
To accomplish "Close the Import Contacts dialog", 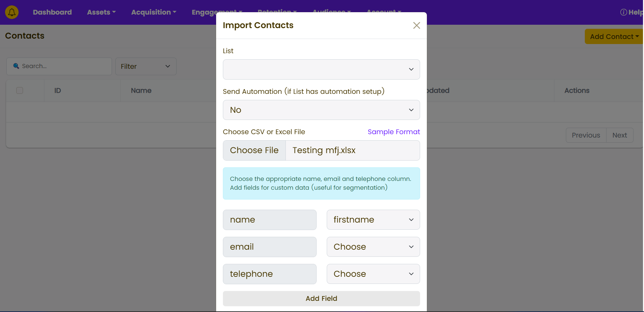I will [416, 25].
